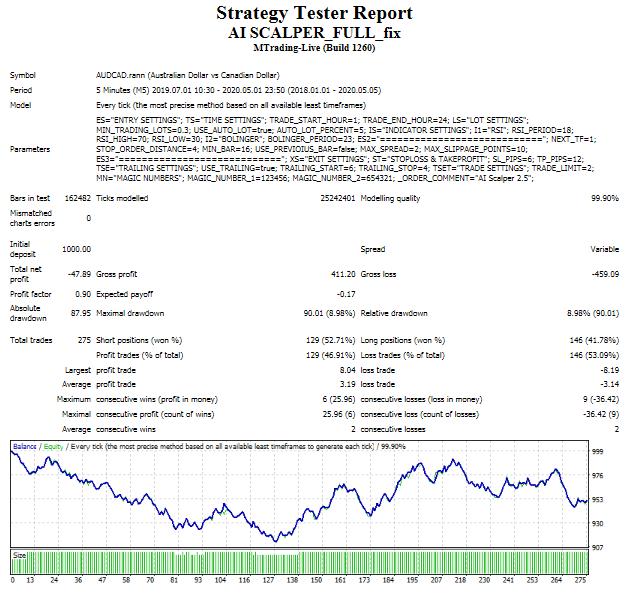Click the Absolute drawdown value 87.95
The width and height of the screenshot is (623, 589).
click(x=81, y=313)
